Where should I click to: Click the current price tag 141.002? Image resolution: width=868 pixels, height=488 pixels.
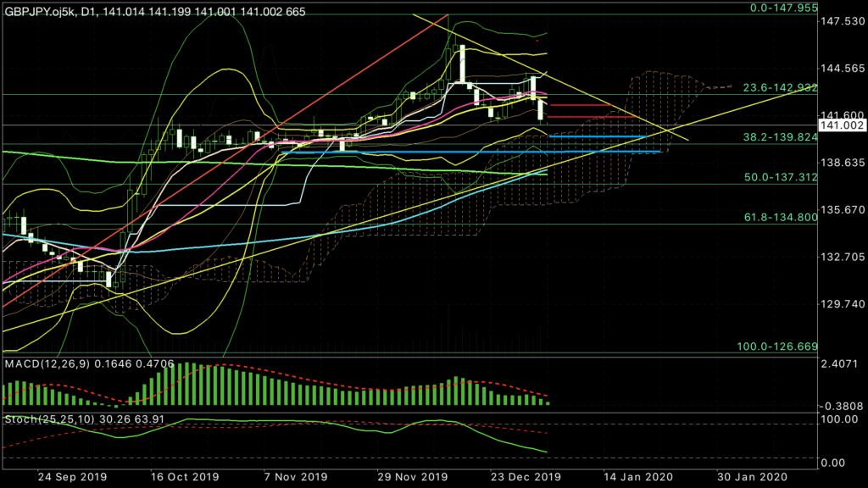click(x=842, y=125)
